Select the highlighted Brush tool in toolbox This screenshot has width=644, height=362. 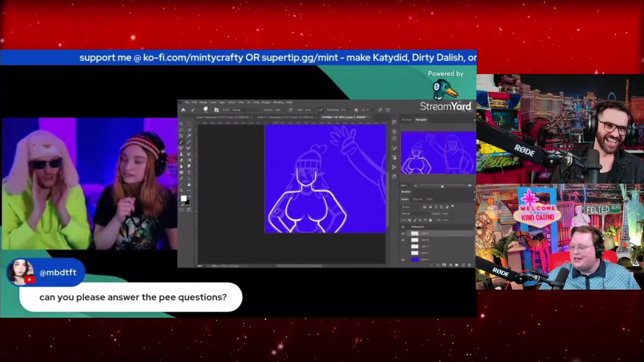(x=181, y=142)
